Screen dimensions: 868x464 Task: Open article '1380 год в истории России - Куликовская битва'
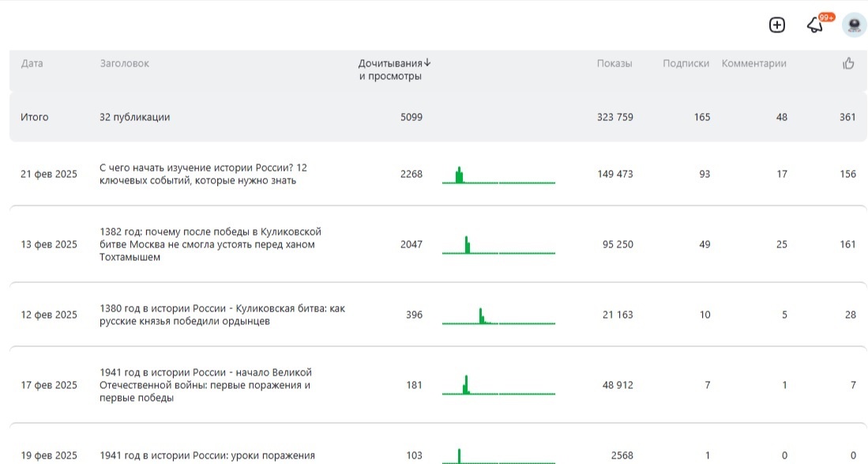[x=222, y=315]
